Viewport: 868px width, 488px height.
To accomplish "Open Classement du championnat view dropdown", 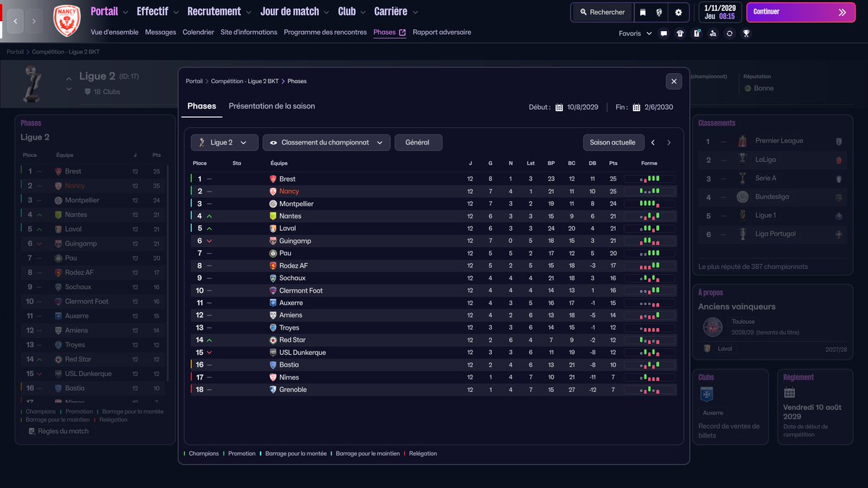I will click(326, 142).
